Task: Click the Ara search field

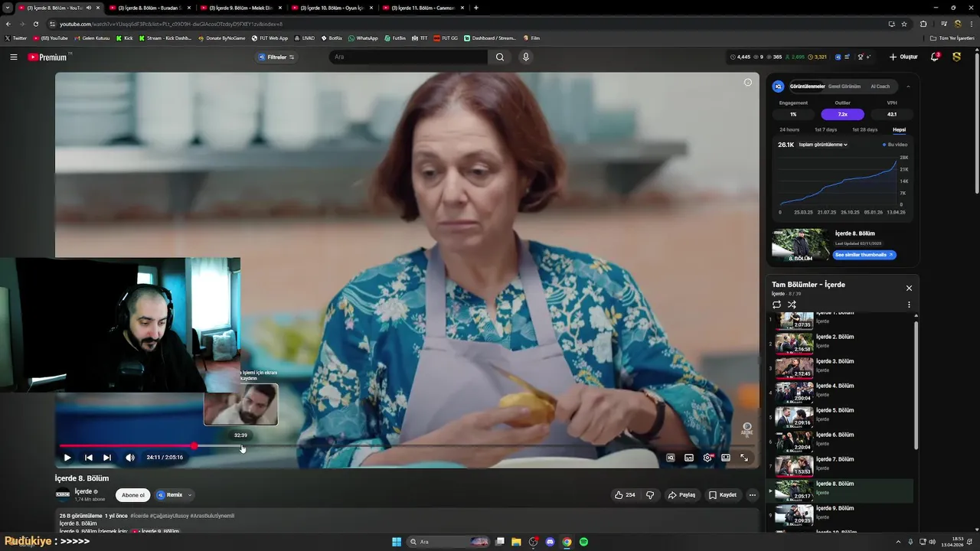Action: coord(408,57)
